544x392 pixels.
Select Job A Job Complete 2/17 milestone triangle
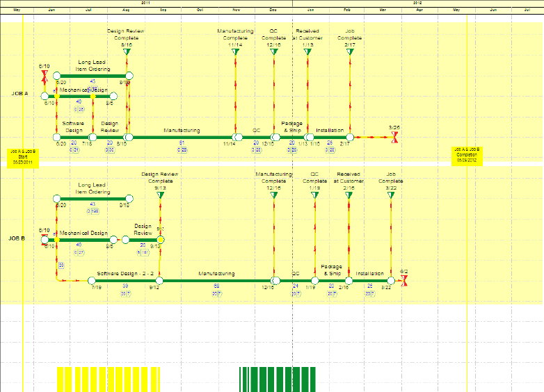(350, 51)
